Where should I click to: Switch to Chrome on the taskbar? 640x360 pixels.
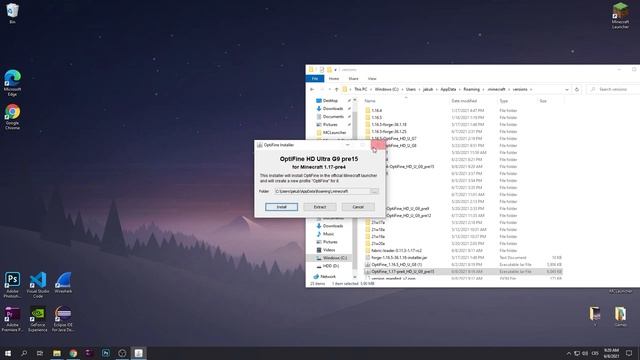coord(73,353)
